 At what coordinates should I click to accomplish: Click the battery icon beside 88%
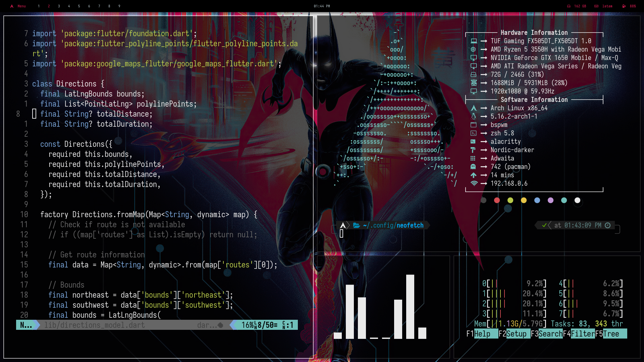624,6
